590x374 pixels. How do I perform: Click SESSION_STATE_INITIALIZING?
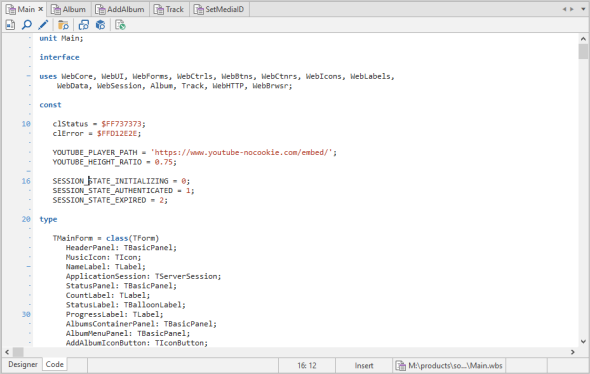111,181
